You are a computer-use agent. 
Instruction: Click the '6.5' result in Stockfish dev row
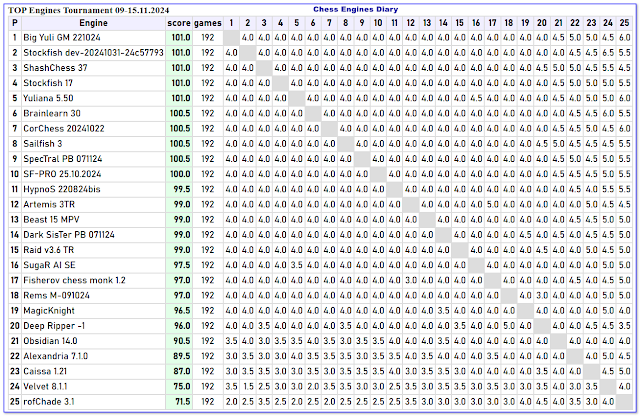[x=608, y=53]
